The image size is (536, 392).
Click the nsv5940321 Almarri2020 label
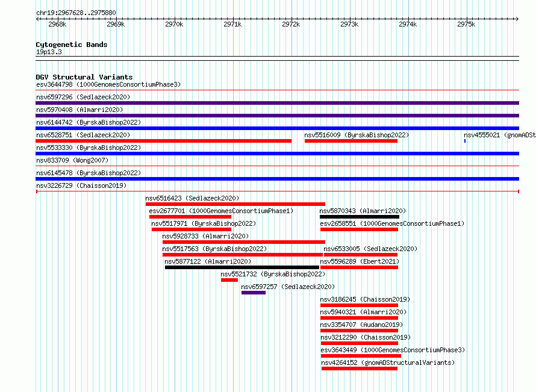[x=363, y=312]
